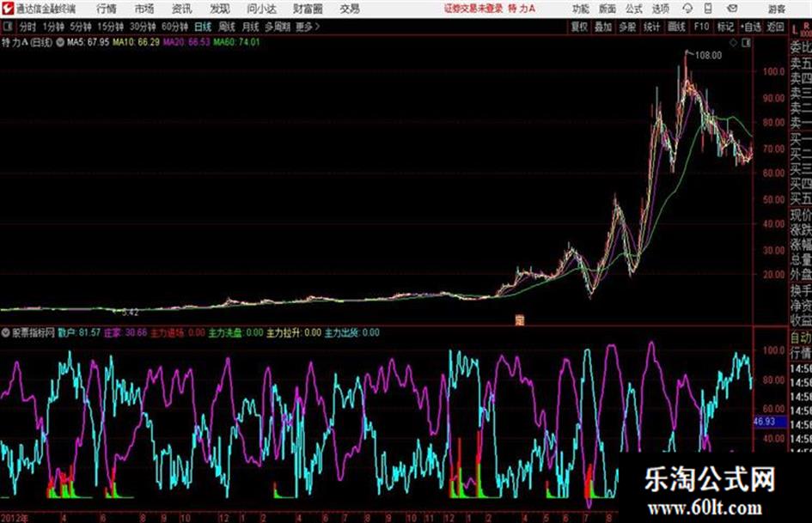Open the 行情 menu
This screenshot has width=812, height=523.
pos(107,9)
